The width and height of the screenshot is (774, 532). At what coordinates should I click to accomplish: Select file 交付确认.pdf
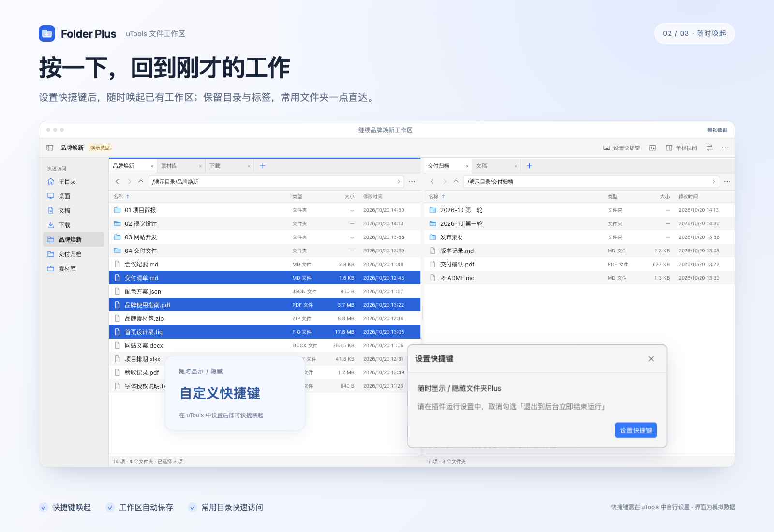[580, 265]
